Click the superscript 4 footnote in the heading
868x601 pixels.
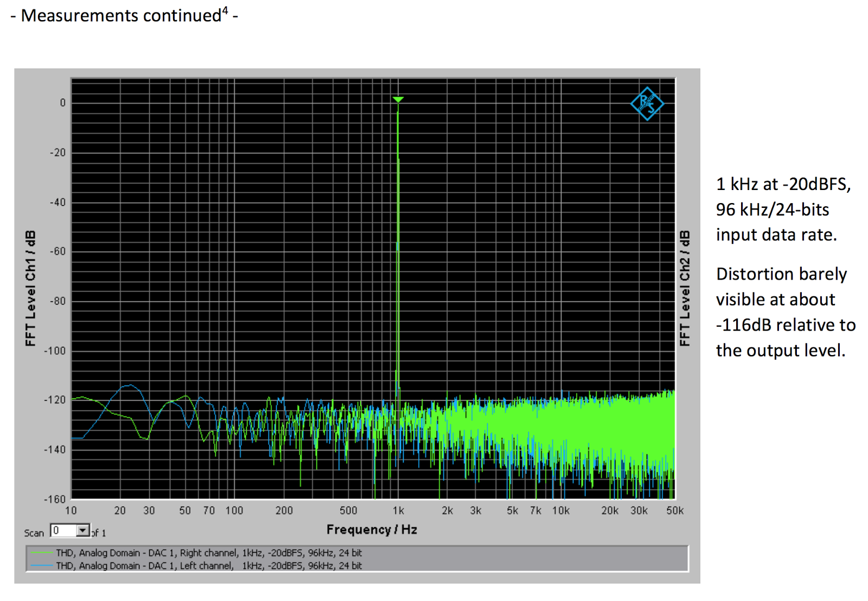coord(225,10)
